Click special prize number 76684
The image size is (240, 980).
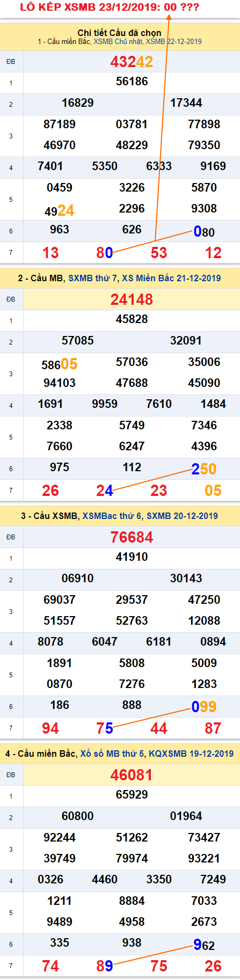click(x=132, y=537)
